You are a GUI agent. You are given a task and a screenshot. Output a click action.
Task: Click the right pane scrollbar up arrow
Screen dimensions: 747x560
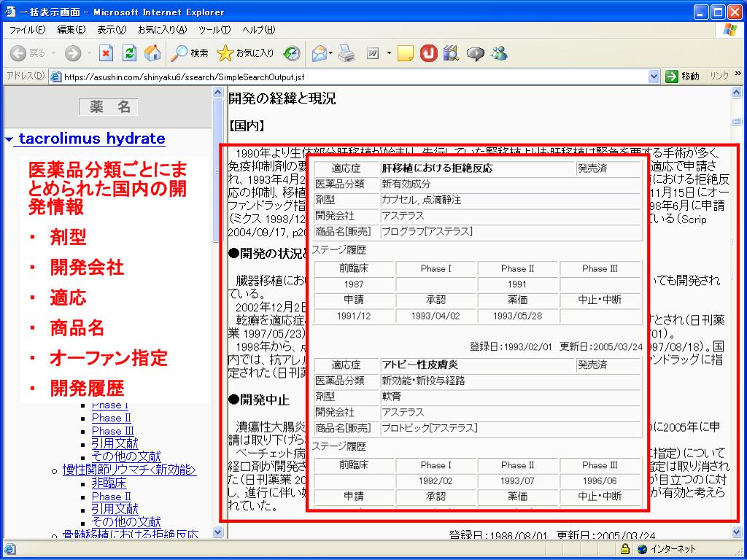[x=736, y=93]
